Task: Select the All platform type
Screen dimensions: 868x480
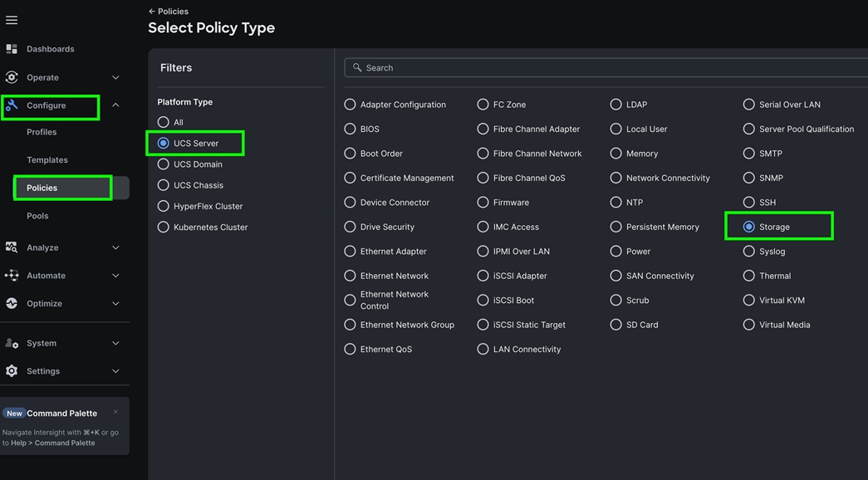Action: point(164,122)
